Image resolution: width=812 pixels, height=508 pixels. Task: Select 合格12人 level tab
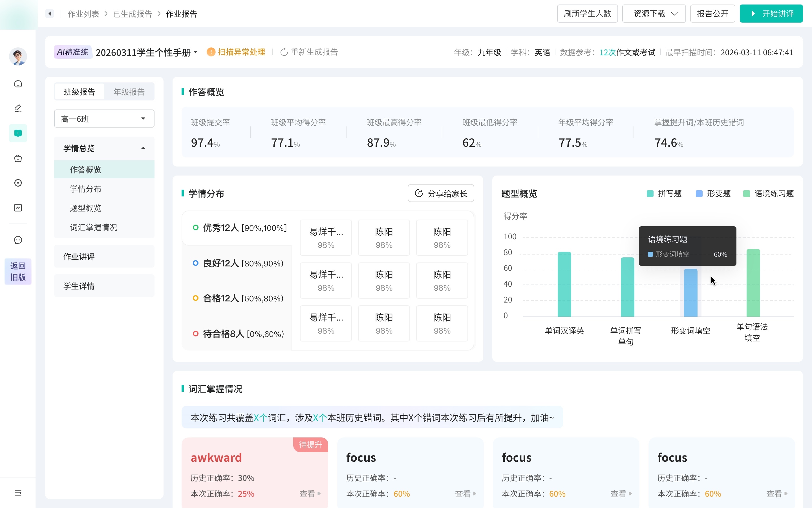click(237, 298)
